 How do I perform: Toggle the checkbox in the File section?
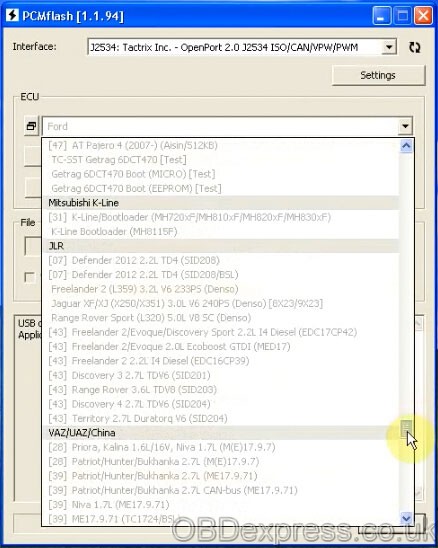tap(29, 277)
